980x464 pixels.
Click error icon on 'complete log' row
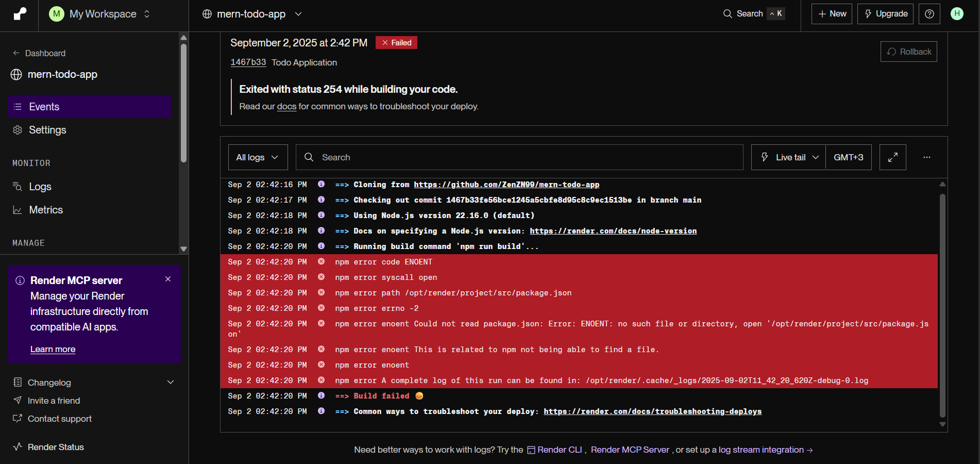[x=321, y=380]
